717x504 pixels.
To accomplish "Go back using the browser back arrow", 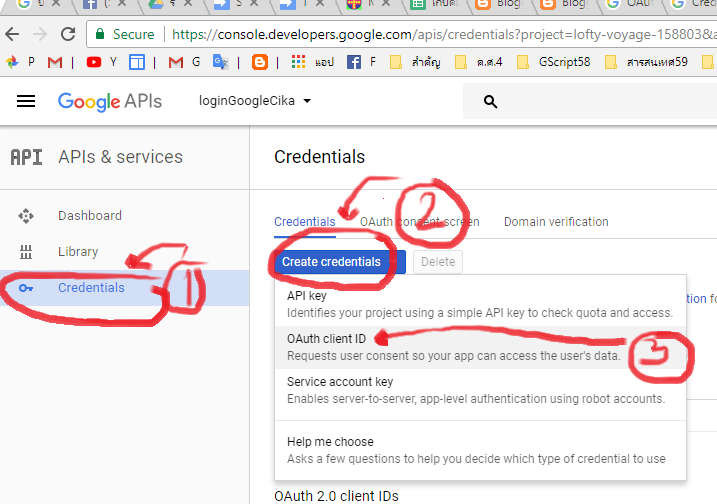I will click(x=12, y=34).
